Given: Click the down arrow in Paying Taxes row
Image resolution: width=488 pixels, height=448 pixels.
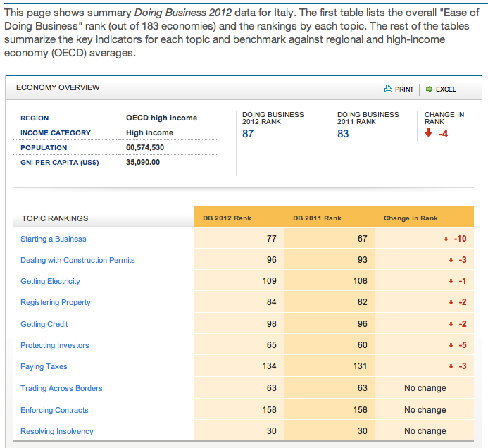Looking at the screenshot, I should [451, 367].
